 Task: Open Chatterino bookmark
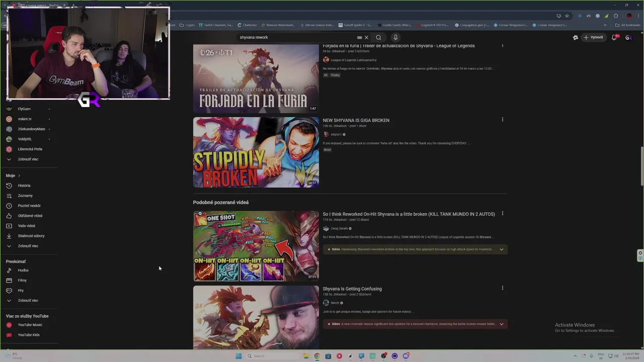247,25
